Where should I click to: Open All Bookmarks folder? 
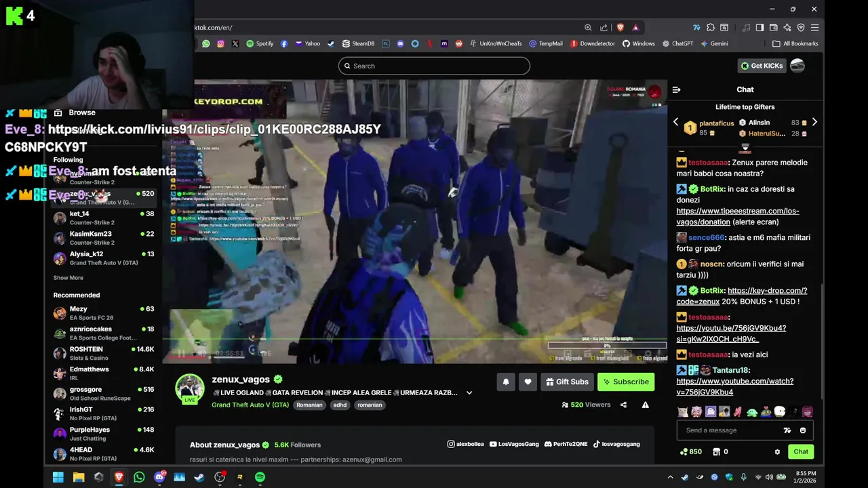click(795, 43)
